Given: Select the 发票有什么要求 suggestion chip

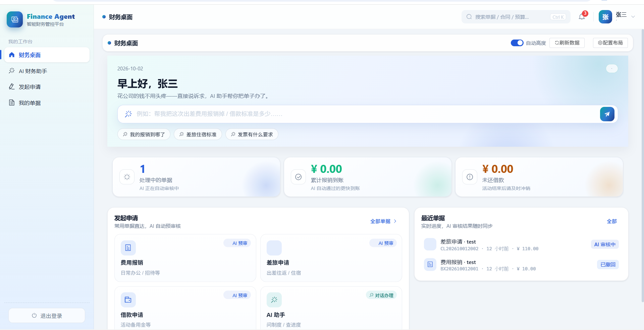Looking at the screenshot, I should pos(252,134).
